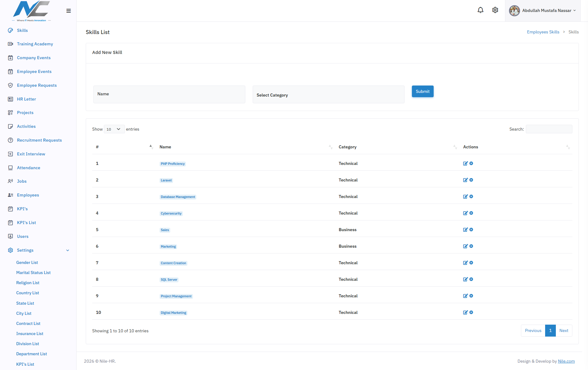Select page 1 in pagination
The image size is (588, 370).
pyautogui.click(x=550, y=330)
